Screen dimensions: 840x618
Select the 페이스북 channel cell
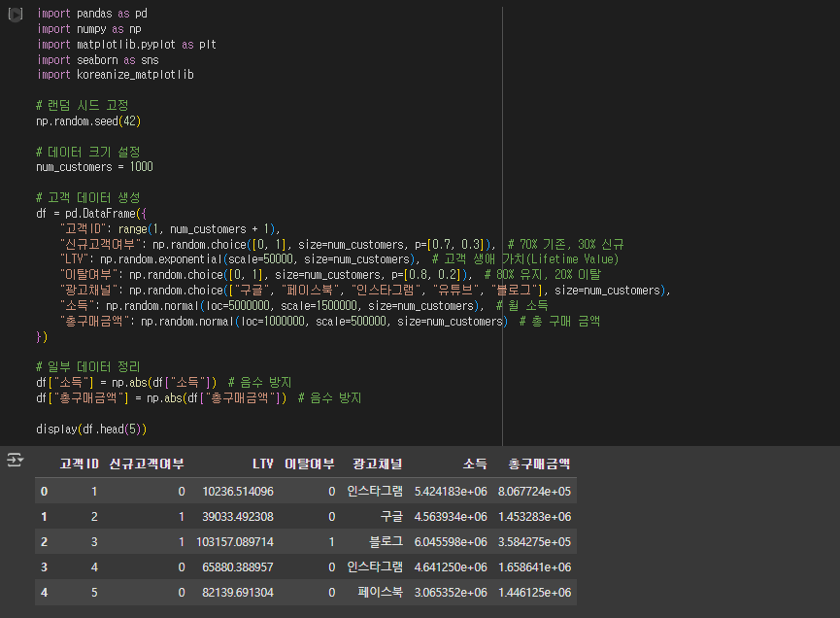381,592
